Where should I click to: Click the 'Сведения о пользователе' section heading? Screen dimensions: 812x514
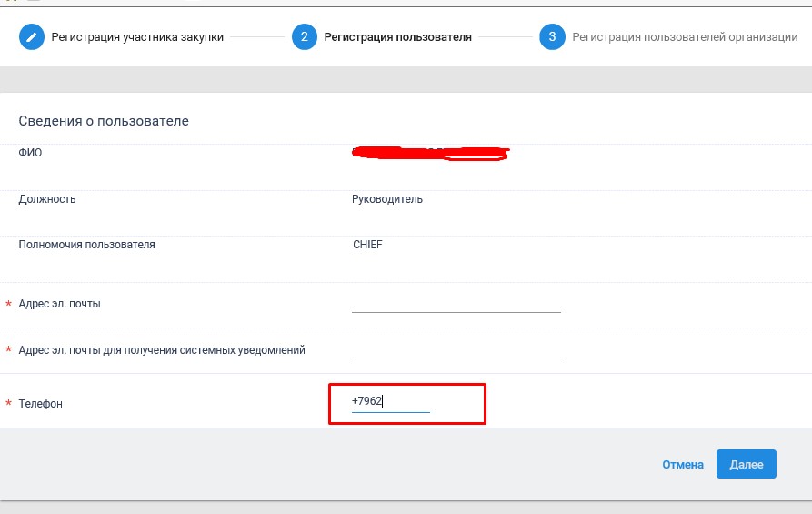point(104,121)
